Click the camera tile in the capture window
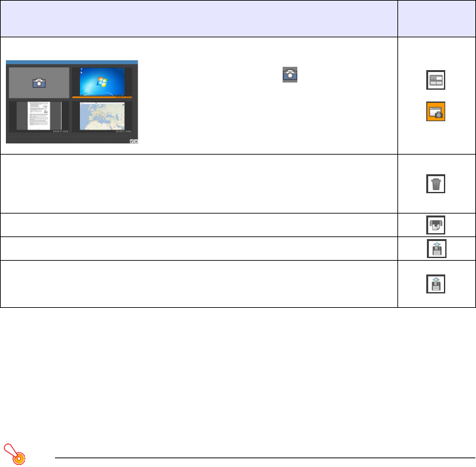This screenshot has width=476, height=467. tap(39, 83)
